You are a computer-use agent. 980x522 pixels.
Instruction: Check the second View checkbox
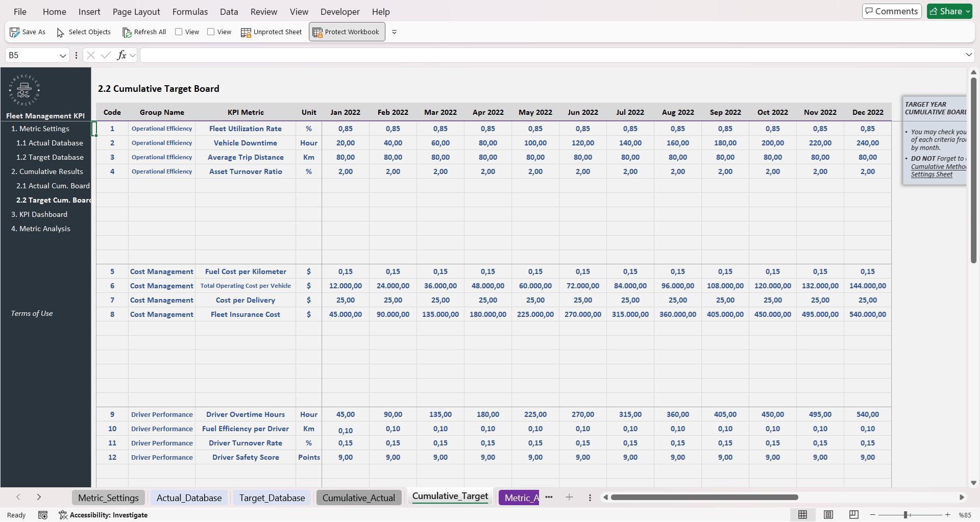(x=211, y=31)
